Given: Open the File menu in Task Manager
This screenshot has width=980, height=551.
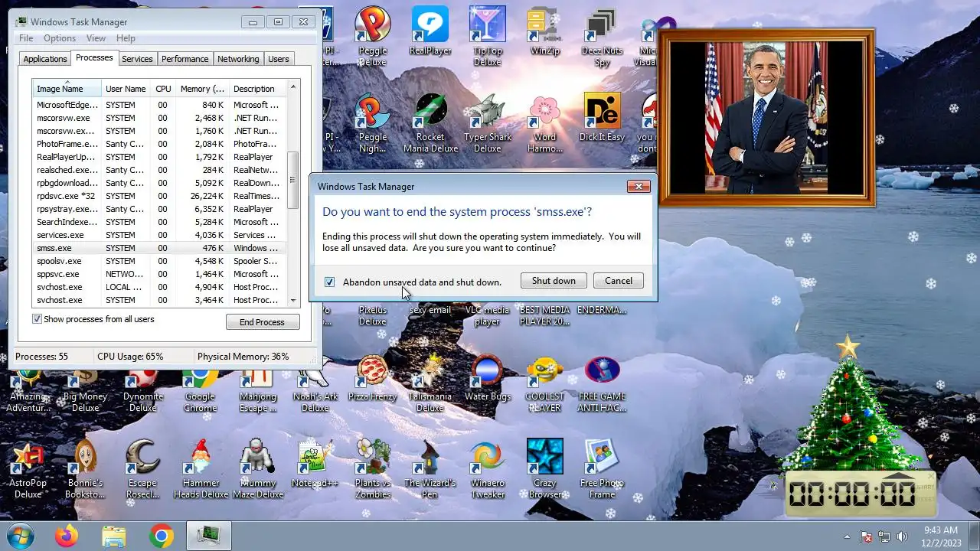Looking at the screenshot, I should tap(26, 38).
